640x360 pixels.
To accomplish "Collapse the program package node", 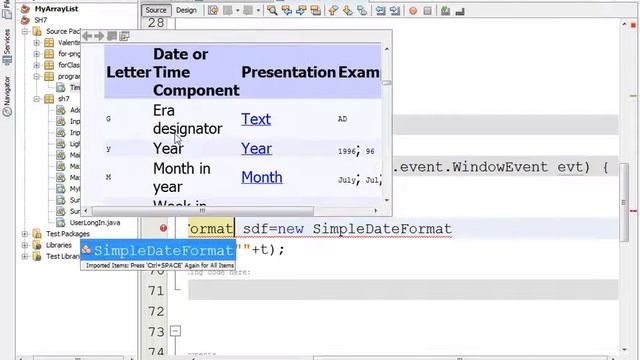I will (x=37, y=76).
